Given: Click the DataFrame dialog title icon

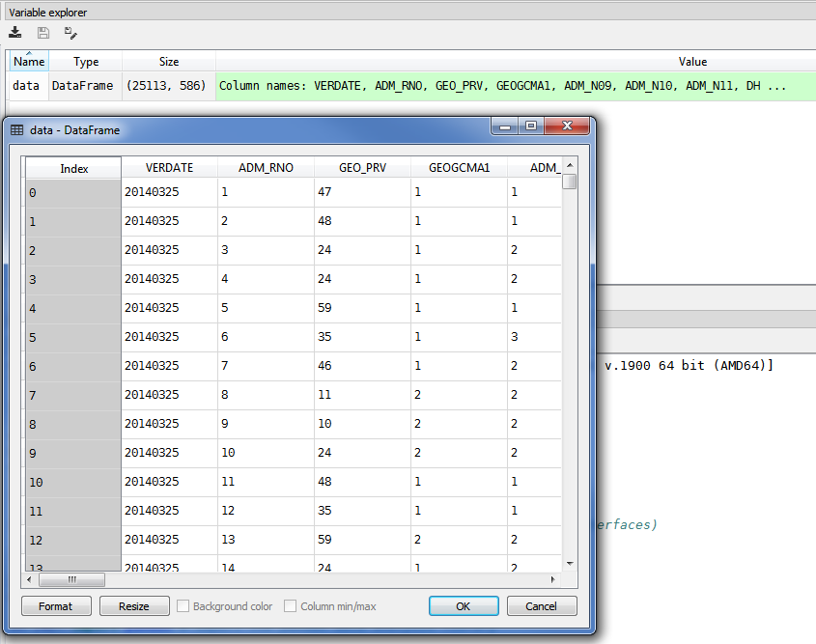Looking at the screenshot, I should pyautogui.click(x=17, y=129).
